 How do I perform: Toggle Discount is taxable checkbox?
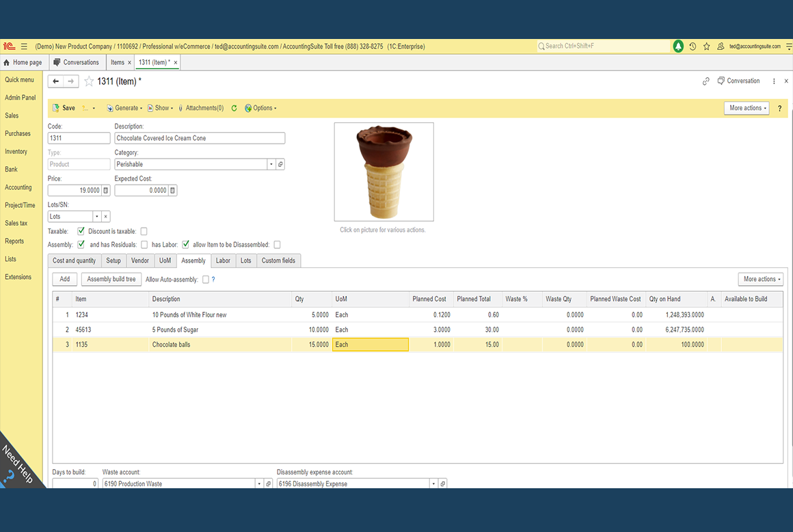point(144,231)
